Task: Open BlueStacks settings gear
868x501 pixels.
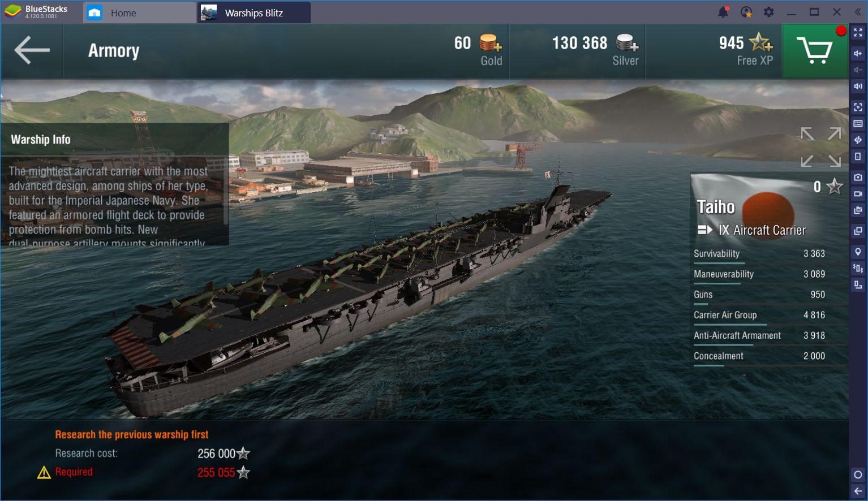Action: click(x=768, y=12)
